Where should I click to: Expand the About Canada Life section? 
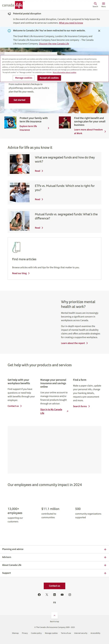point(54,565)
